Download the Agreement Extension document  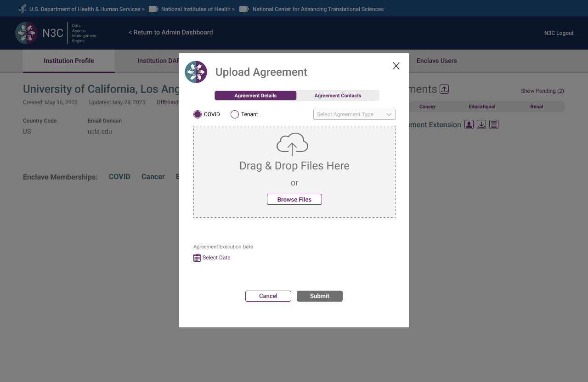[481, 124]
